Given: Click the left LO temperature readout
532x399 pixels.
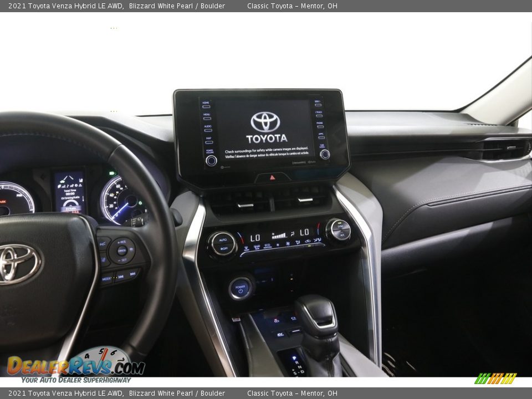Looking at the screenshot, I should click(255, 238).
